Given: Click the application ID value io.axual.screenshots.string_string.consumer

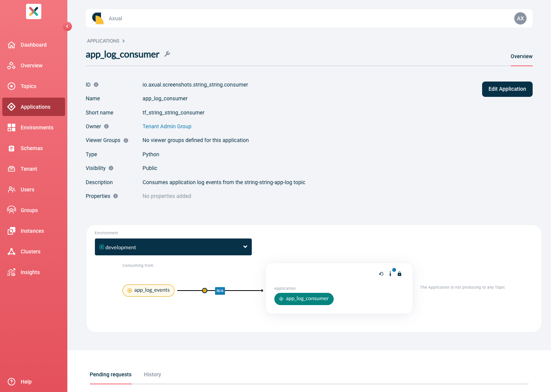Looking at the screenshot, I should point(195,85).
